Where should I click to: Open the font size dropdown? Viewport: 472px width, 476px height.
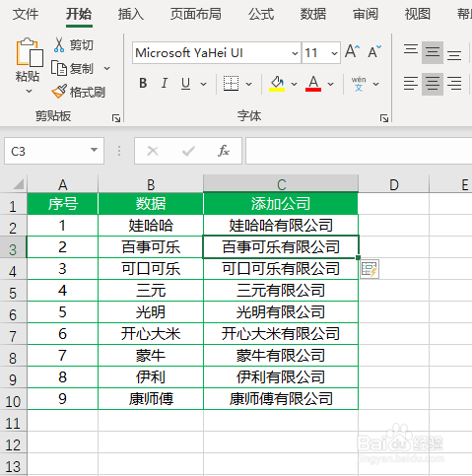(334, 53)
